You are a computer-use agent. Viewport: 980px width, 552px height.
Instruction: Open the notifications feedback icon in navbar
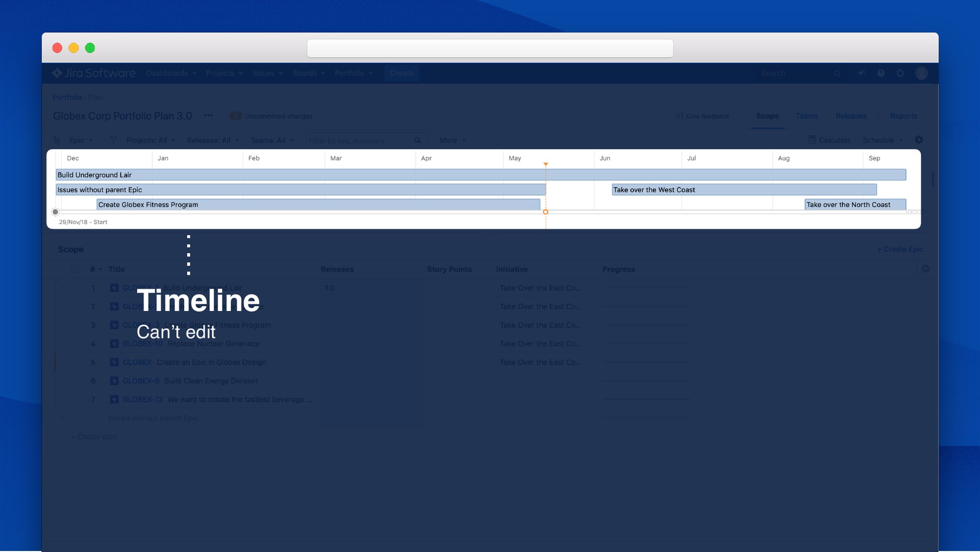tap(861, 73)
